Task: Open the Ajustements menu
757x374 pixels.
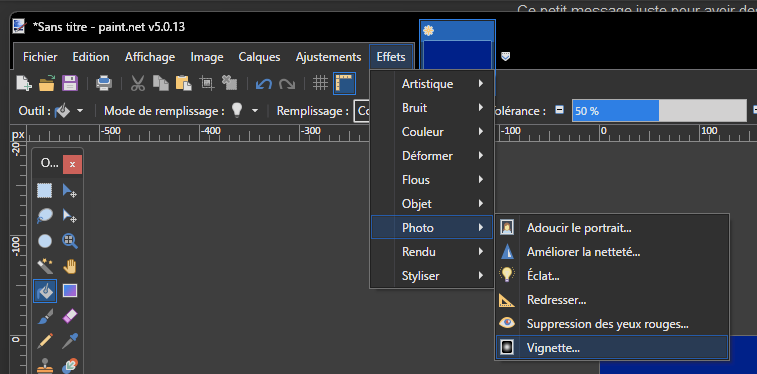Action: 328,57
